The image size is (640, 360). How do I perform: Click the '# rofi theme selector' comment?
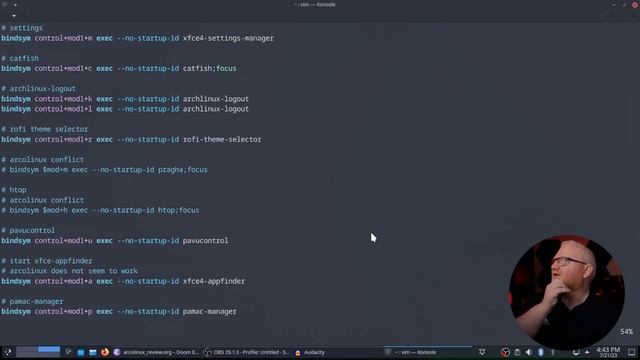click(44, 129)
